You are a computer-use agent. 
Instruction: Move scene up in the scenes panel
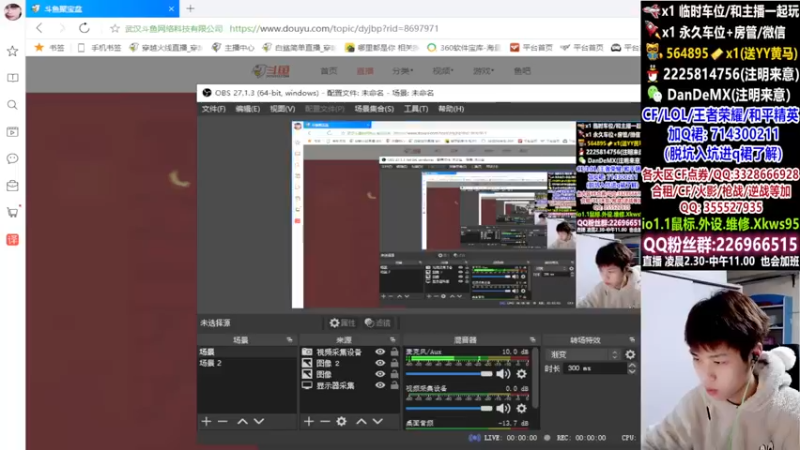click(x=242, y=421)
